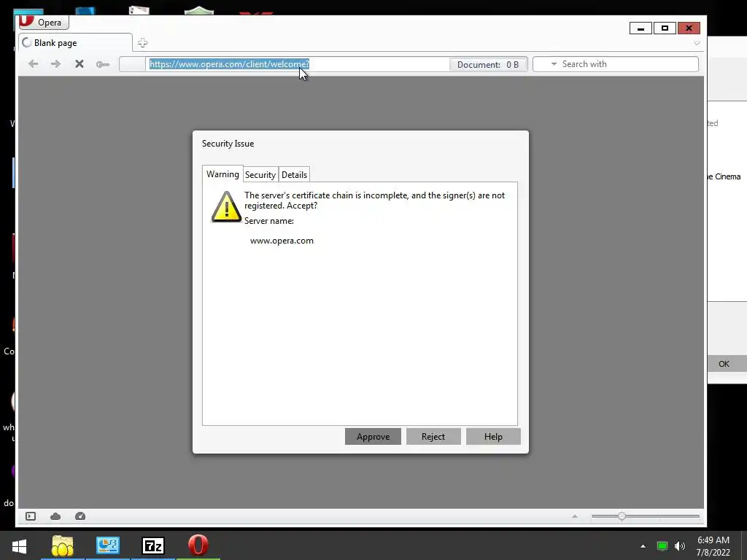Open the closed tabs dropdown arrow
This screenshot has width=747, height=560.
[697, 43]
